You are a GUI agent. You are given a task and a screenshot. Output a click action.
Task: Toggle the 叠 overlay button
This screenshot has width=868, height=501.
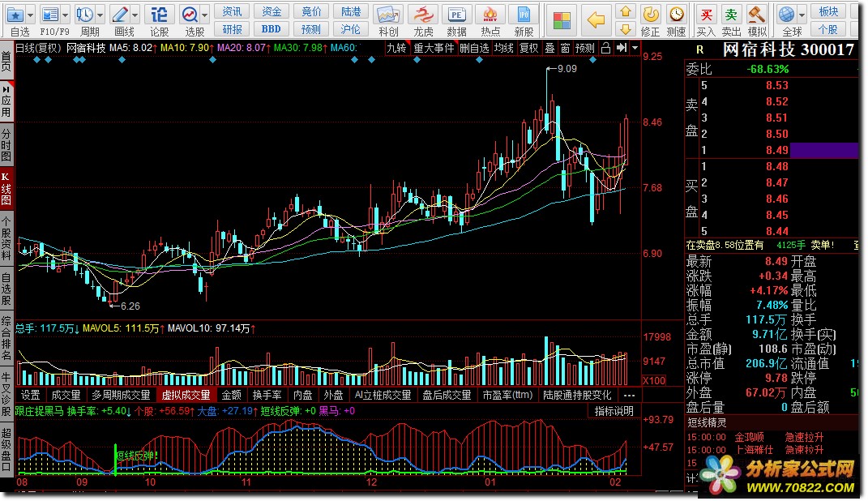coord(549,48)
